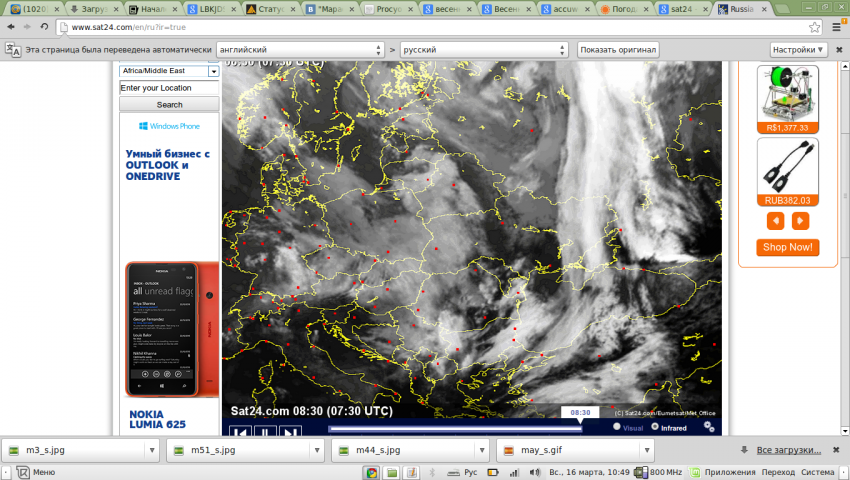Open the Настройки translation options menu
This screenshot has width=850, height=480.
(798, 49)
